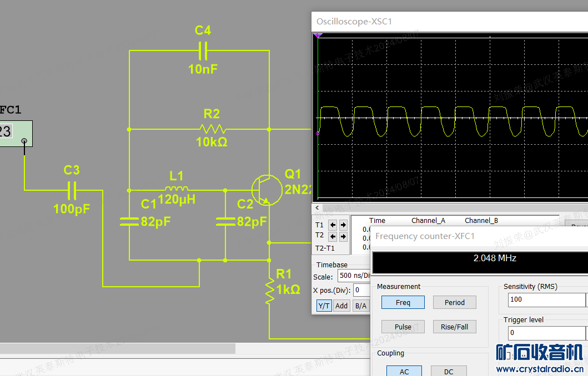This screenshot has width=588, height=376.
Task: Move cursor T1 left with arrow button
Action: pos(333,225)
